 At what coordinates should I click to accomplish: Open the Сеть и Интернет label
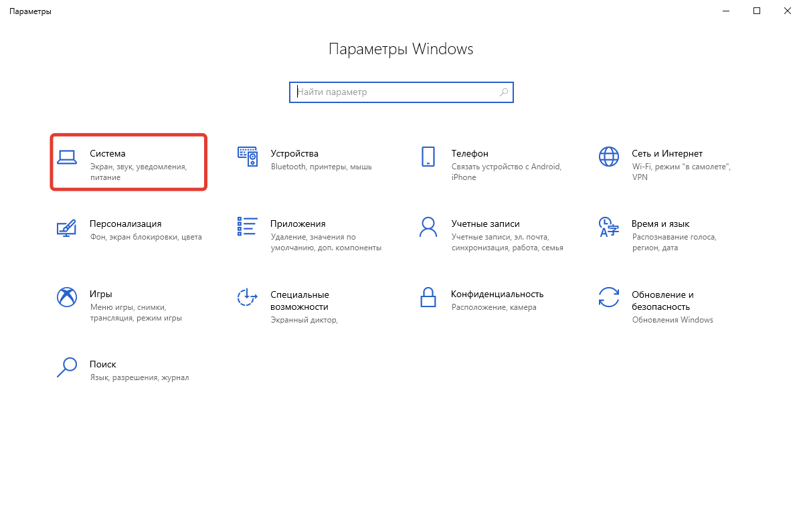pos(667,153)
